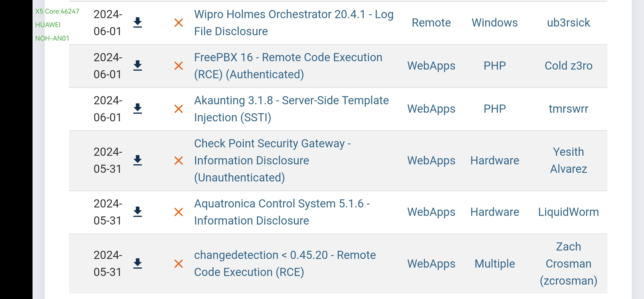Select WebApps type in Aquatronica row

431,212
